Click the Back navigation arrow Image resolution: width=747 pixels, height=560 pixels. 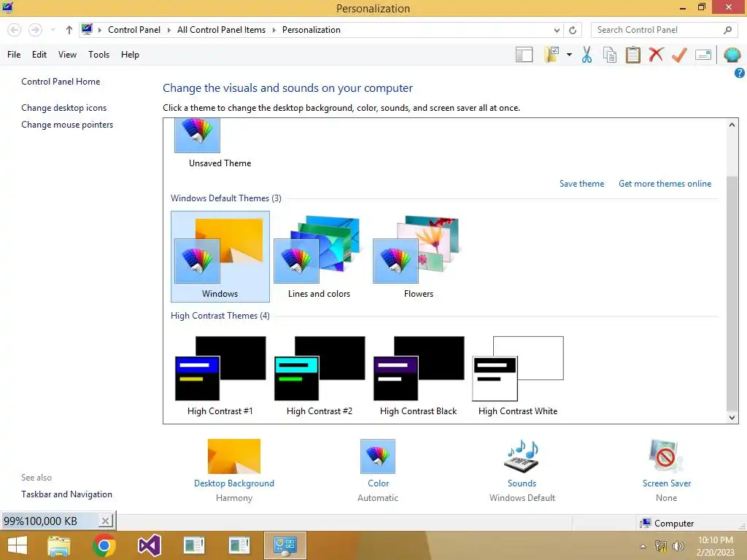point(15,30)
